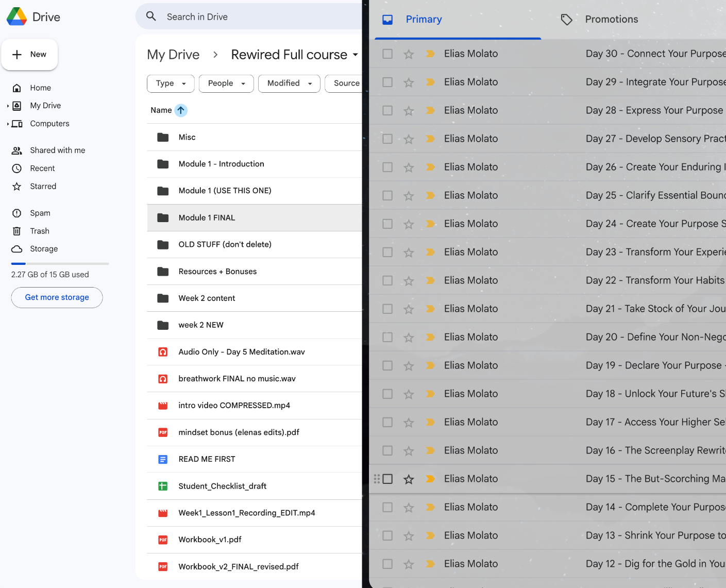Screen dimensions: 726x588
Task: Click the video icon of Week1_Lesson1_Recording_EDIT.mp4
Action: pos(163,513)
